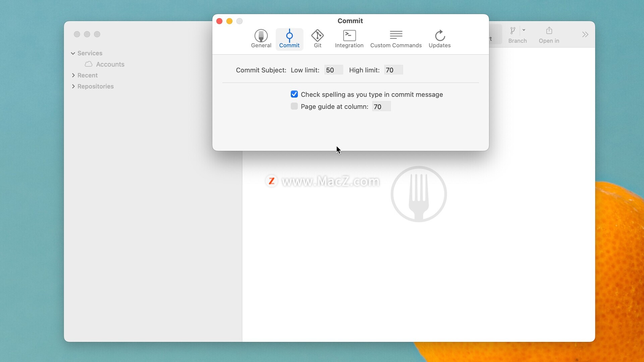The image size is (644, 362).
Task: Close the Commit preferences window
Action: pos(219,21)
